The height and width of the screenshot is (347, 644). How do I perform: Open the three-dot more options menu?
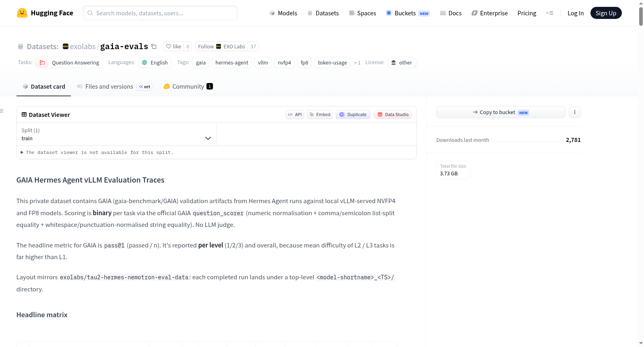(x=575, y=112)
